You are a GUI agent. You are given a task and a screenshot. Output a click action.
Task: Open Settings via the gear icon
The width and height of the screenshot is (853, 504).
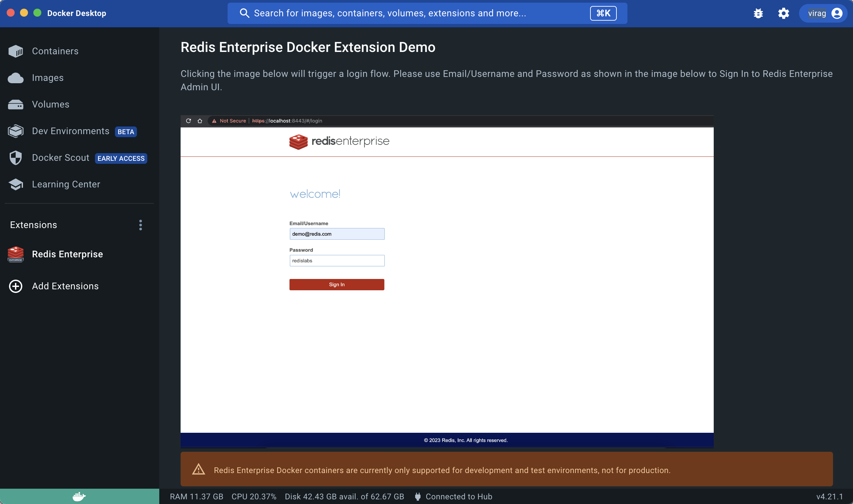click(783, 14)
